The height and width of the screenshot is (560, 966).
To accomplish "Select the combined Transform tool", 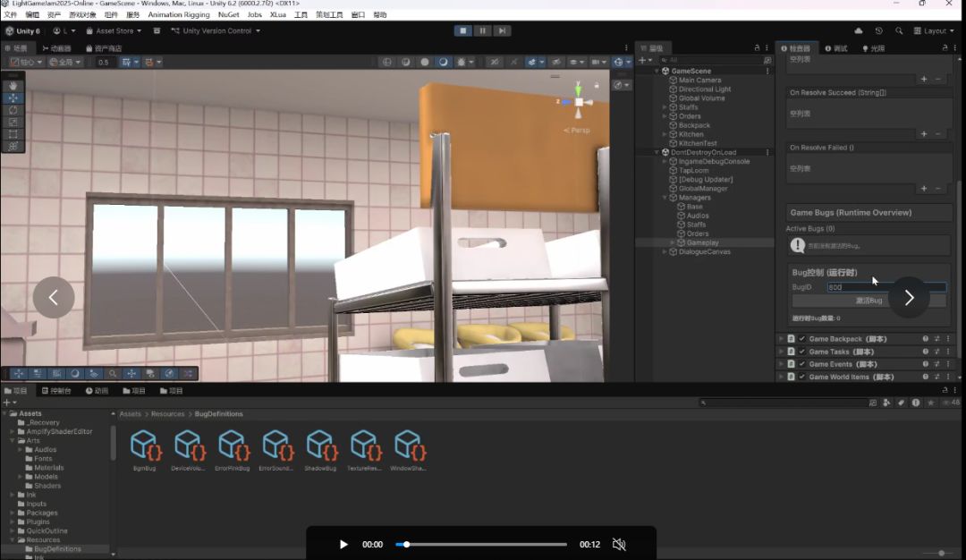I will [x=13, y=147].
